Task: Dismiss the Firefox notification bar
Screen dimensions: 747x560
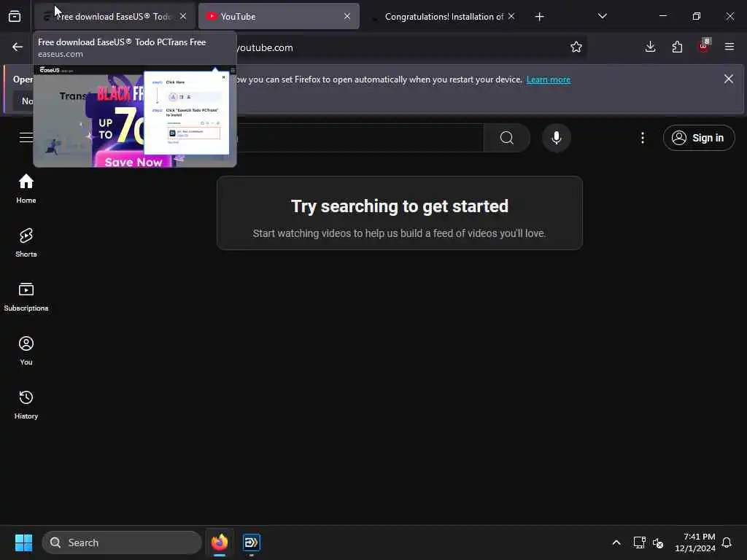Action: (729, 79)
